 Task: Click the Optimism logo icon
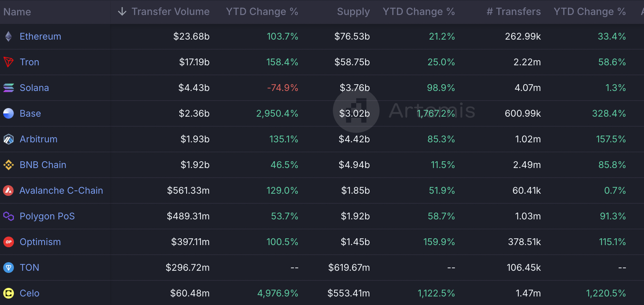point(9,242)
